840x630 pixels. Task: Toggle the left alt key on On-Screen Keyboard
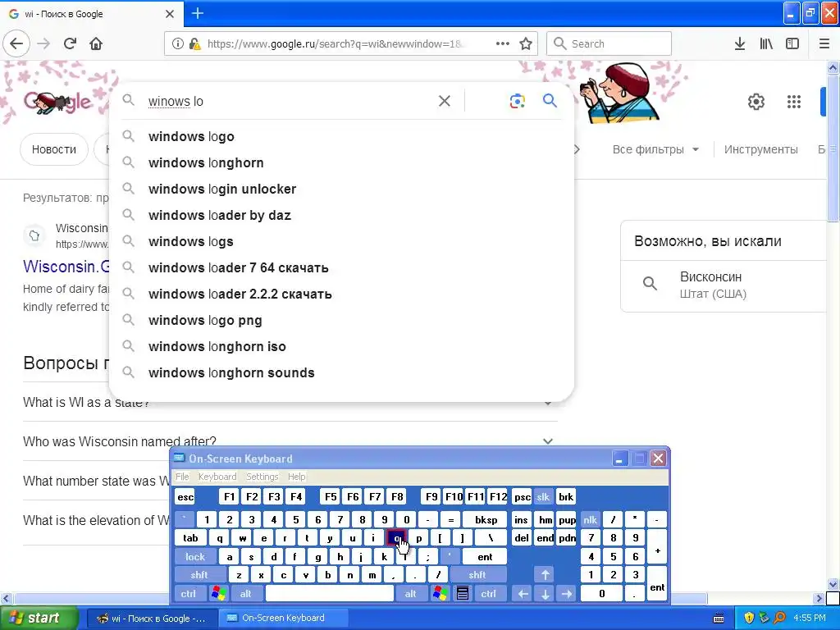[245, 594]
